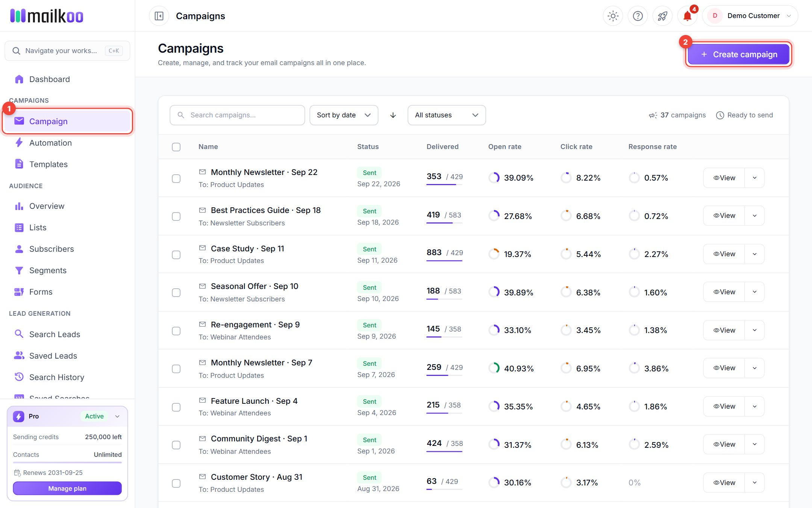This screenshot has width=812, height=508.
Task: Click the magnifier icon in the Navigate workspace field
Action: click(16, 51)
